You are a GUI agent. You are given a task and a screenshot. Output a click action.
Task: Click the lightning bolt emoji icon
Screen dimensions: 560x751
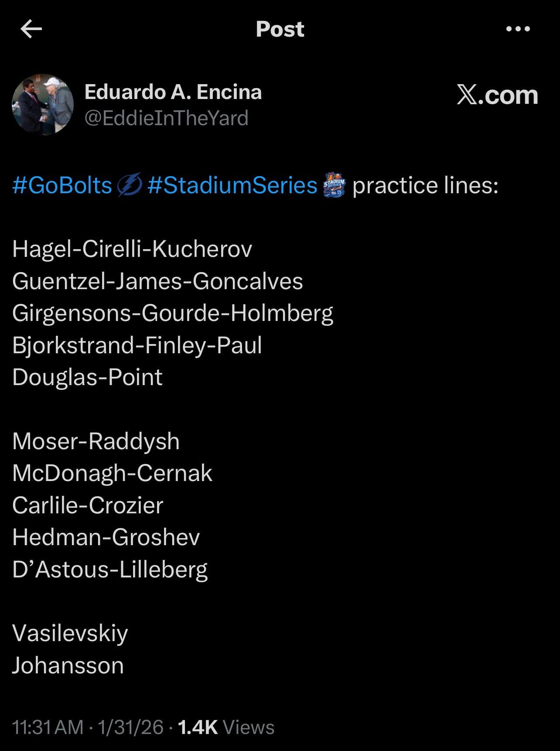[130, 185]
